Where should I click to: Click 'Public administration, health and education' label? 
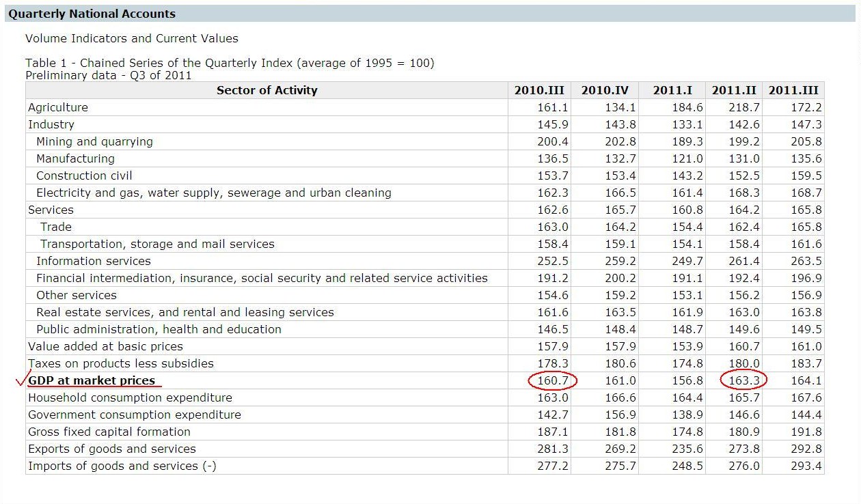[159, 329]
